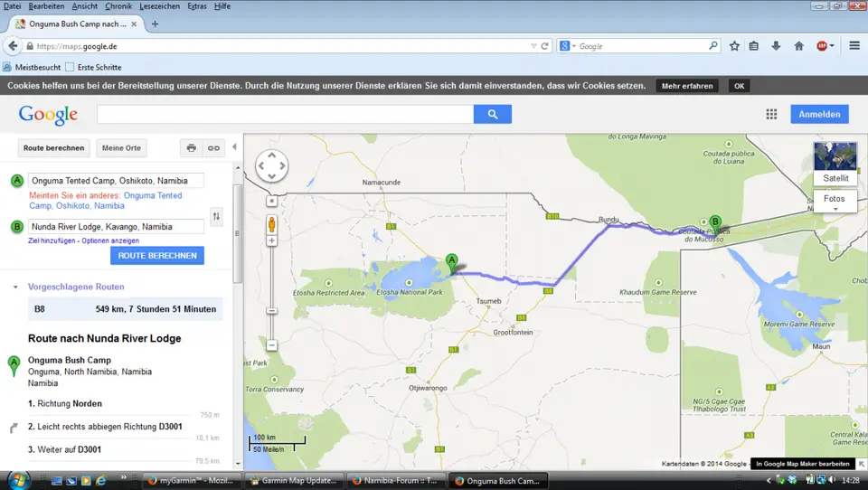Viewport: 868px width, 490px height.
Task: Click marker B on the map
Action: click(x=715, y=224)
